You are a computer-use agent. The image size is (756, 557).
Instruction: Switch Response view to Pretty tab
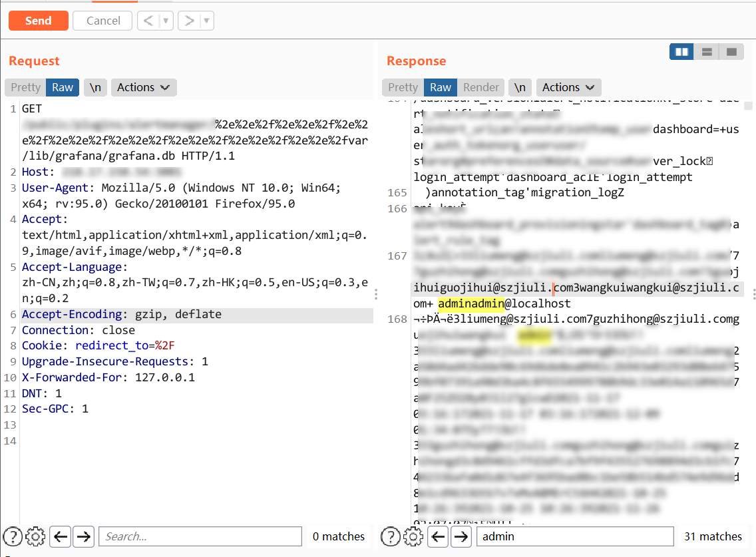(x=403, y=87)
